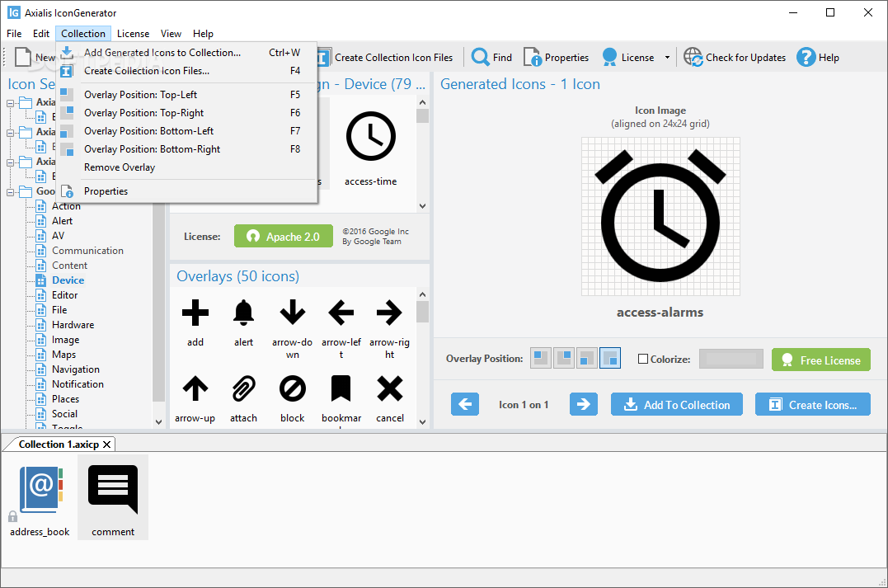The height and width of the screenshot is (588, 888).
Task: Select the access-time clock icon
Action: click(x=371, y=137)
